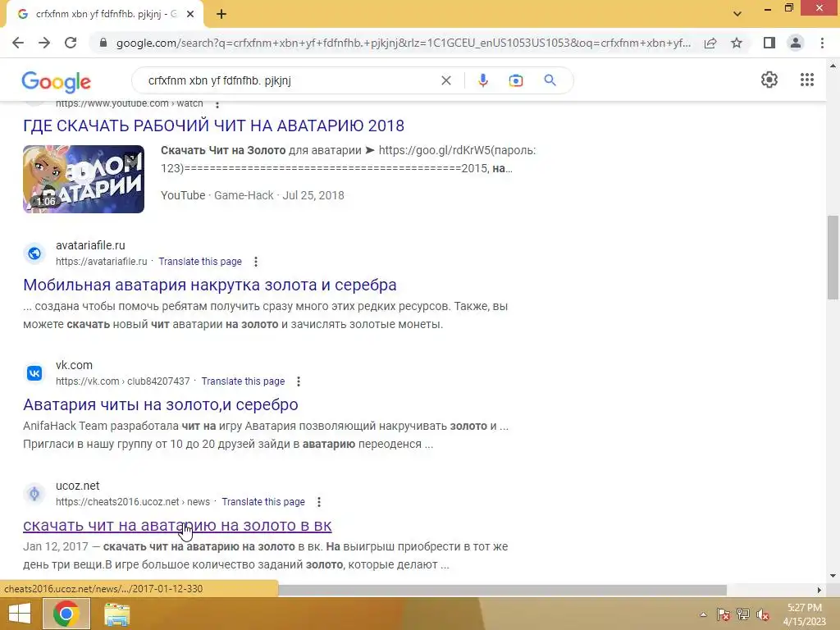Screen dimensions: 840x630
Task: Click the vertical scrollbar thumb
Action: 833,257
